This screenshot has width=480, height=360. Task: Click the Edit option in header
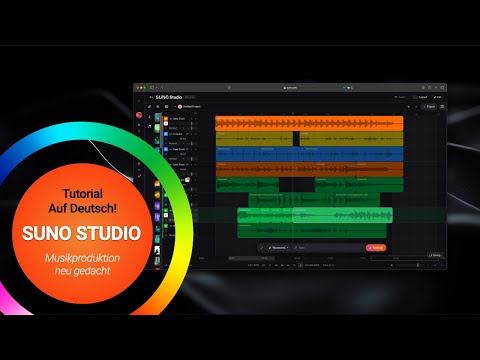pos(438,97)
